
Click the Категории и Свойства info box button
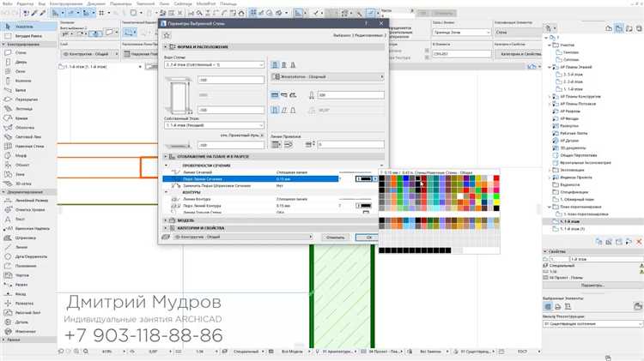tap(520, 54)
